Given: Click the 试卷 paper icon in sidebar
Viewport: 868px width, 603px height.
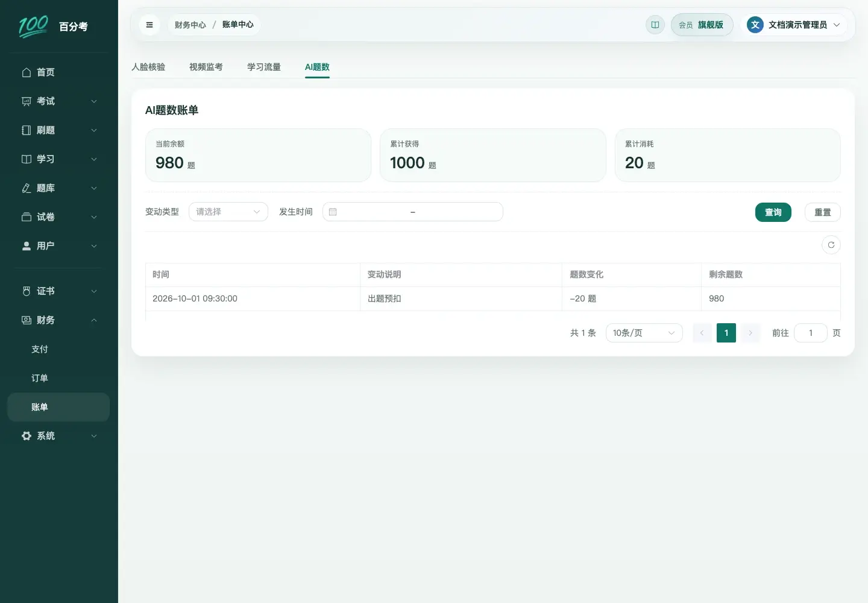Looking at the screenshot, I should (x=27, y=217).
